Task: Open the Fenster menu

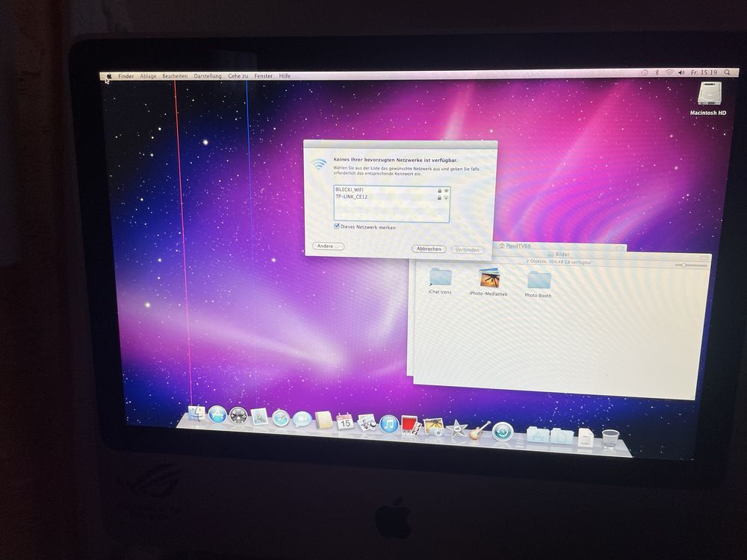Action: (x=264, y=76)
